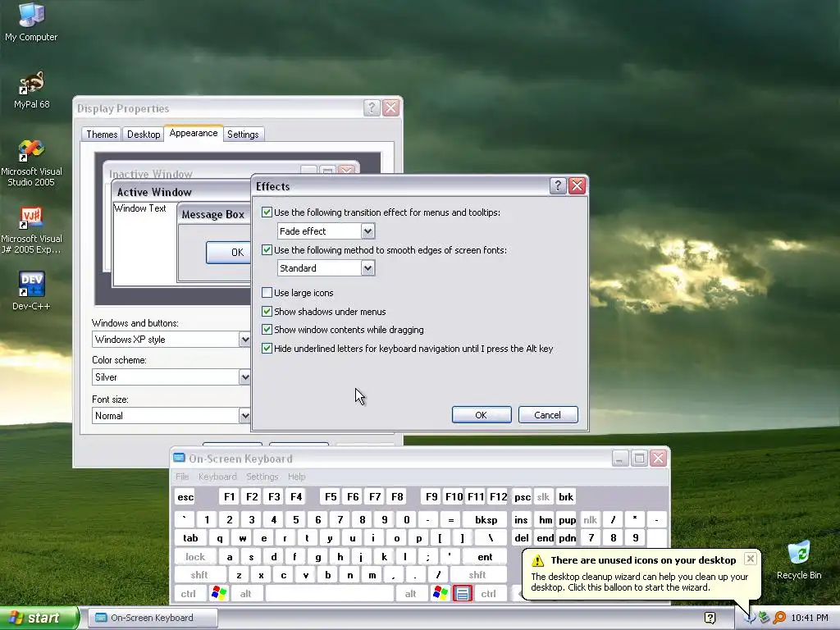Click the Active Window title in preview

154,192
